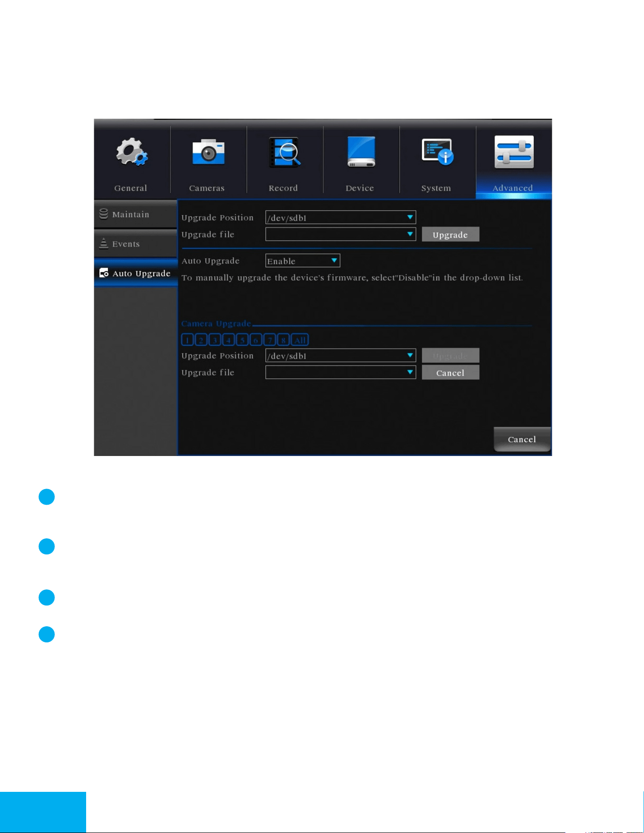Open device Upgrade Position dropdown
Viewport: 644px width, 833px height.
(341, 218)
